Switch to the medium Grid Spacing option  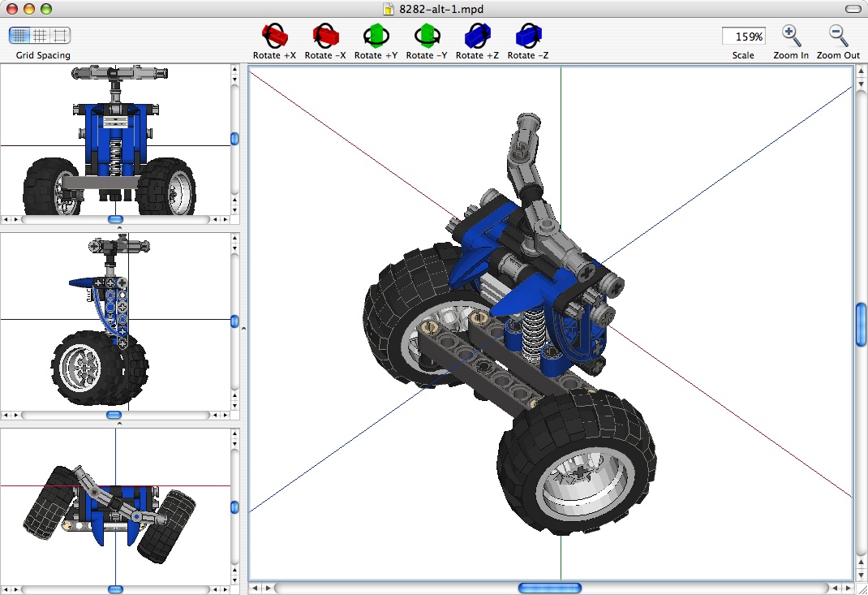tap(39, 35)
